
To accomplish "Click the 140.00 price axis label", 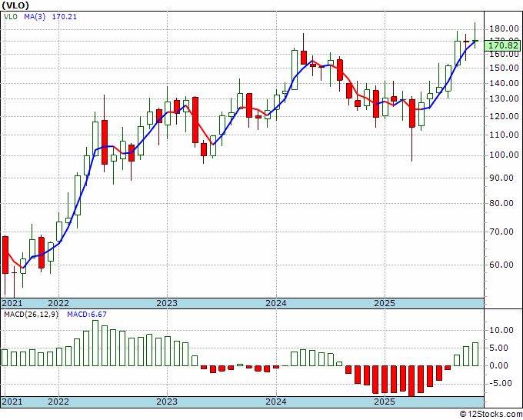I will coord(504,83).
